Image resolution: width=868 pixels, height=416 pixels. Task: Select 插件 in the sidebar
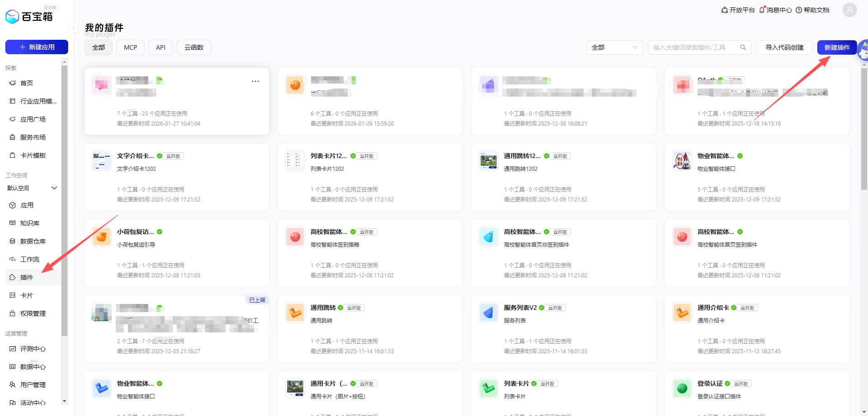(x=33, y=277)
